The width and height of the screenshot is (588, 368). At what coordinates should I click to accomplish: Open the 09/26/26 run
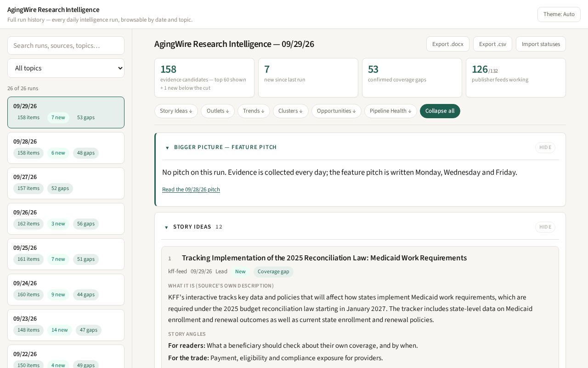pyautogui.click(x=66, y=218)
